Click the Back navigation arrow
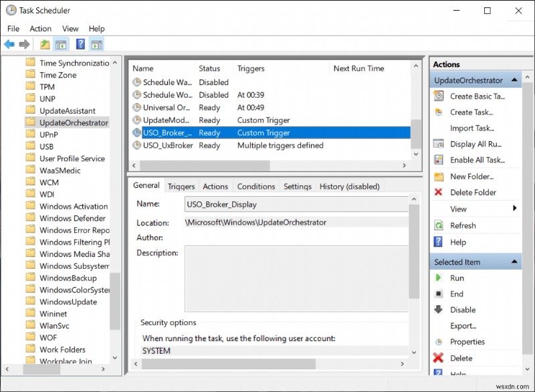This screenshot has height=392, width=535. (8, 44)
